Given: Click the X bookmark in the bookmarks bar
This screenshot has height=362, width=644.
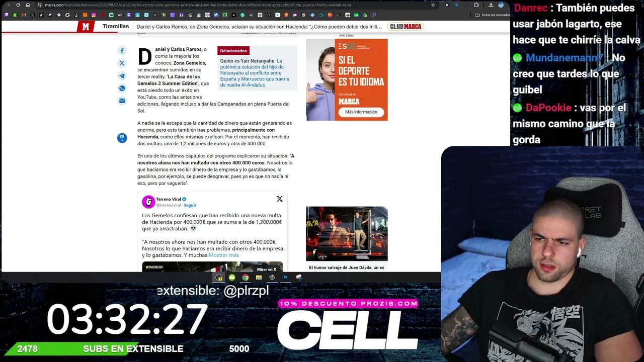Looking at the screenshot, I should [32, 15].
